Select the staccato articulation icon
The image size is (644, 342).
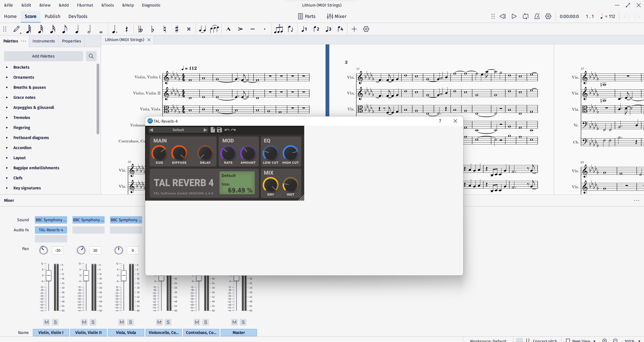click(x=264, y=29)
